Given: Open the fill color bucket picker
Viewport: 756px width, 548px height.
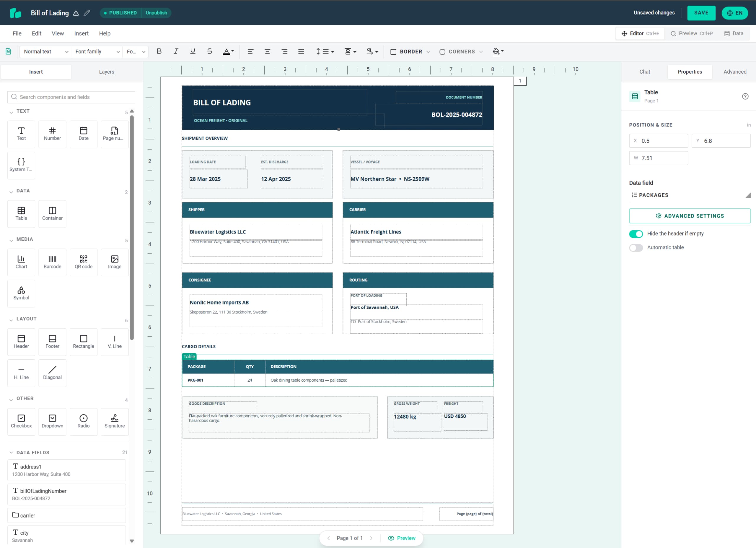Looking at the screenshot, I should point(498,51).
